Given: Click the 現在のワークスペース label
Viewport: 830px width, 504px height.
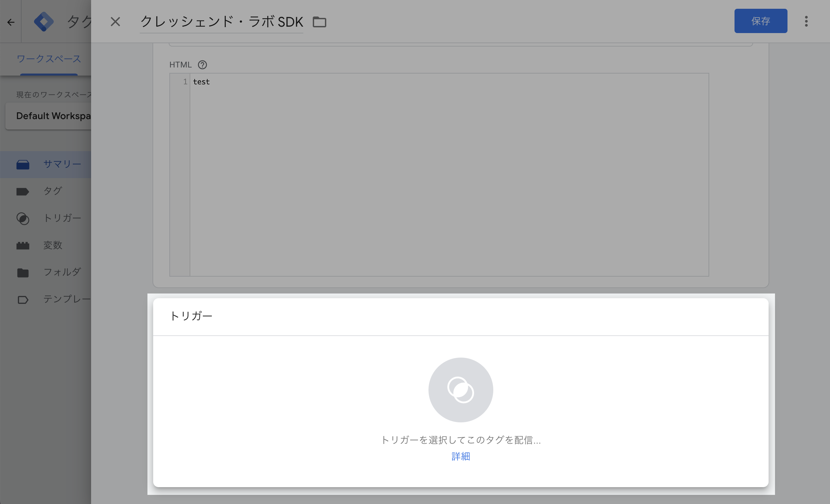Looking at the screenshot, I should (x=54, y=95).
